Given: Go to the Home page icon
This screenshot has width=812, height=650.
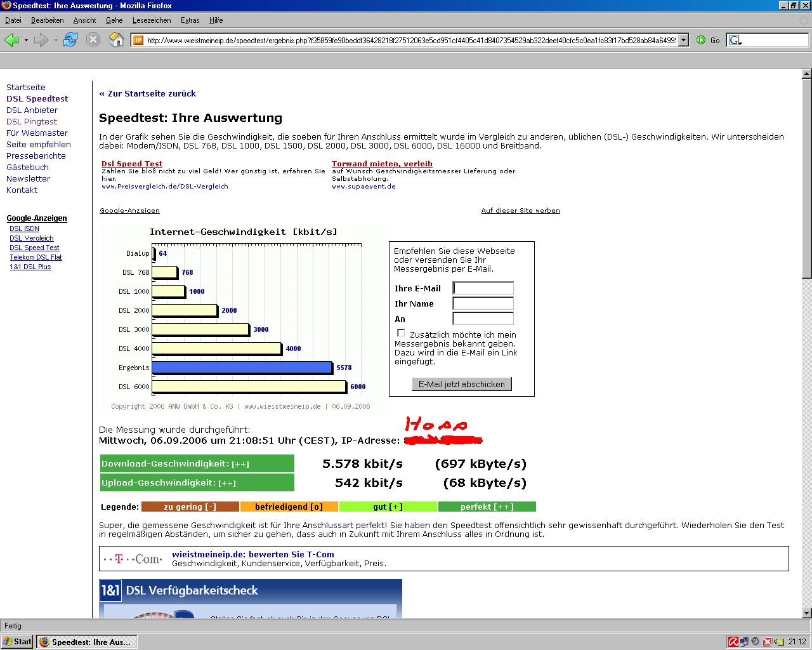Looking at the screenshot, I should pyautogui.click(x=117, y=40).
